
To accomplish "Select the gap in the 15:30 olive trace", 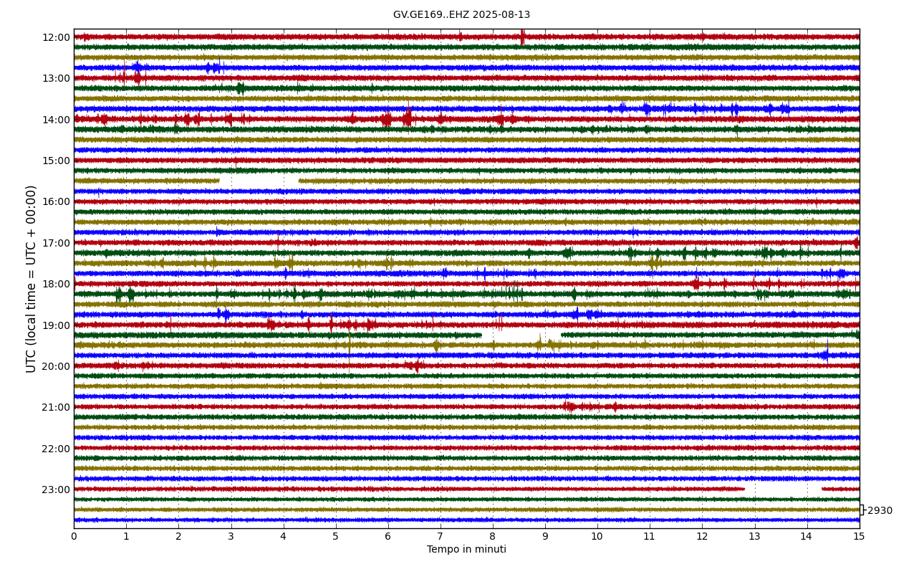I will click(x=259, y=181).
